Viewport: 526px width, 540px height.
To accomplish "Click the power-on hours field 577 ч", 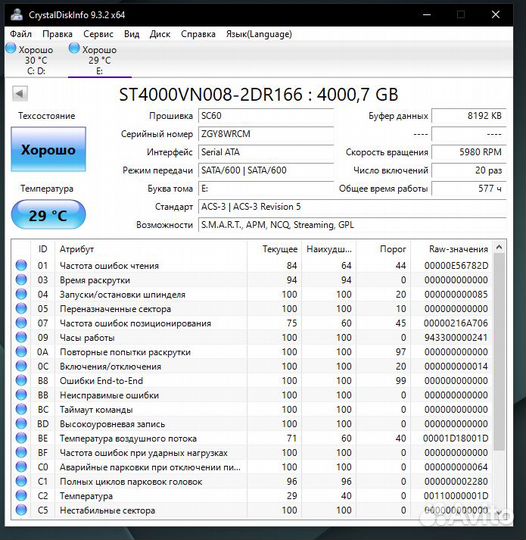I will 469,189.
